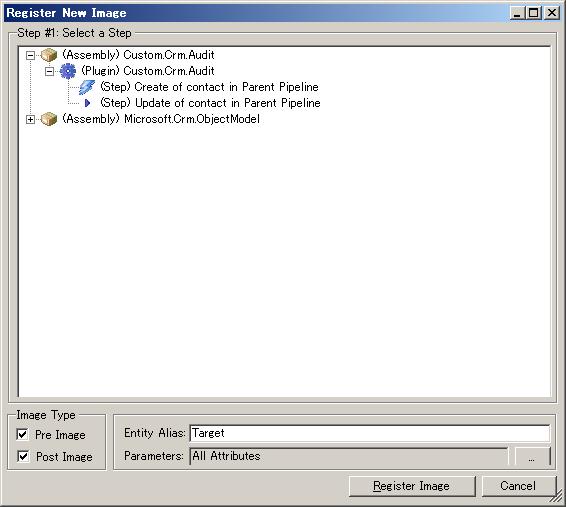Select Create of contact step
Screen dimensions: 566x507
pos(209,87)
